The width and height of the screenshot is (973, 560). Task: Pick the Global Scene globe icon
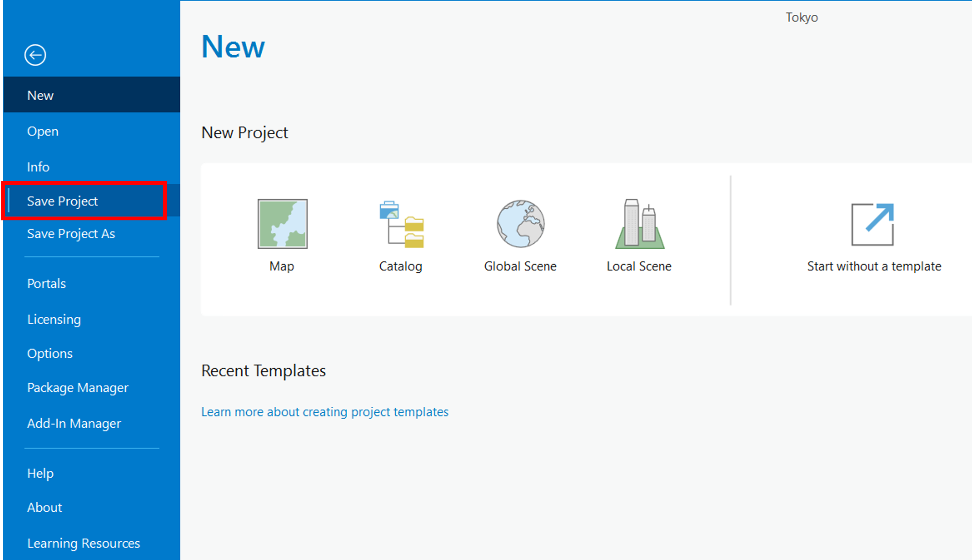click(x=520, y=223)
